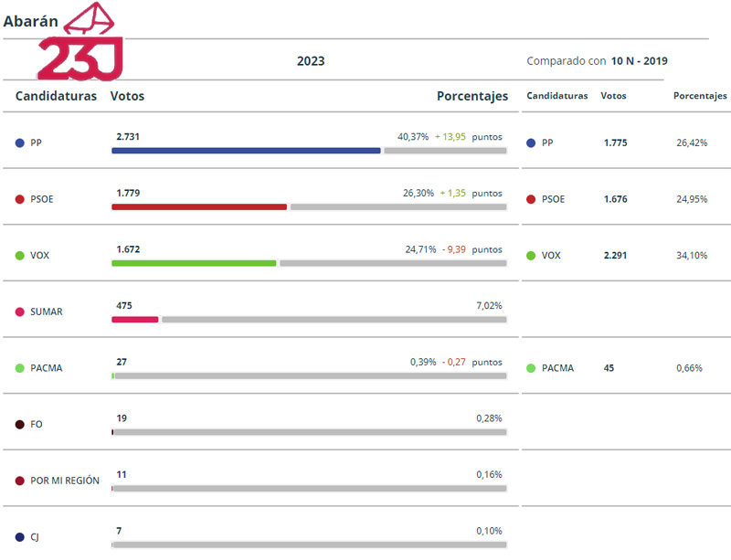Viewport: 731px width, 560px height.
Task: Click the green VOX party dot in 2023 list
Action: pos(20,256)
